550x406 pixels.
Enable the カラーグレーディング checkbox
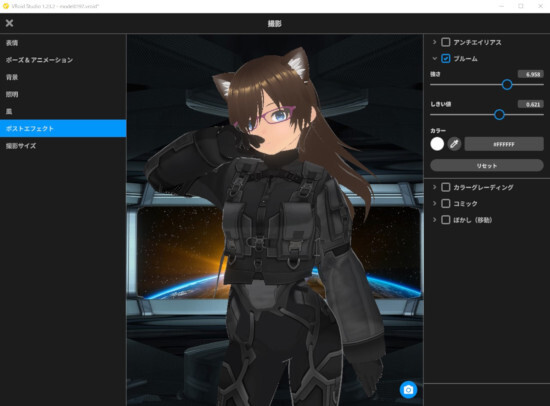[x=445, y=187]
